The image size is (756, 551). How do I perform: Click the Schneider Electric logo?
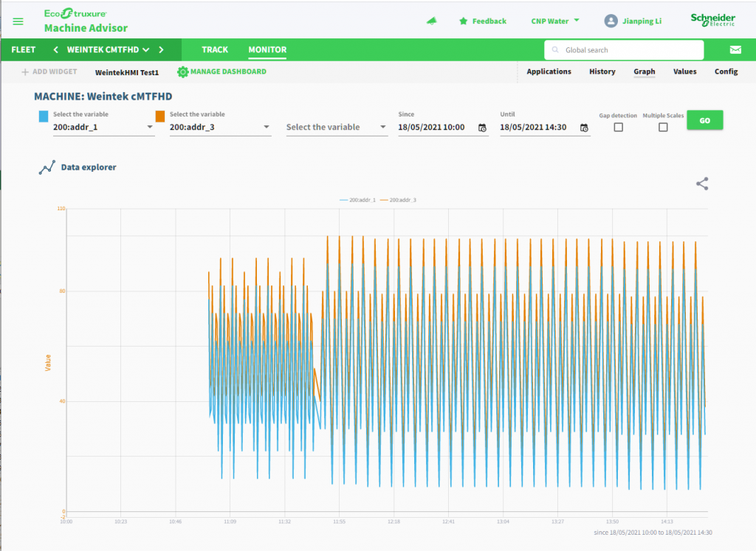coord(712,20)
